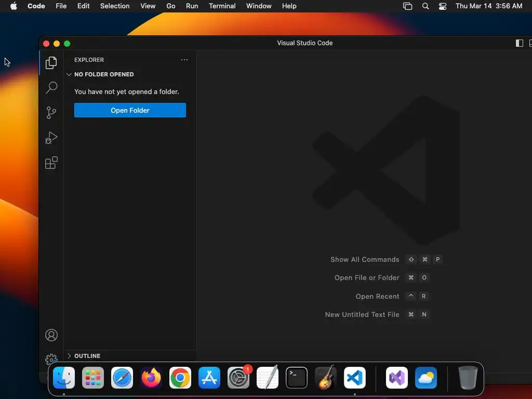Launch Visual Studio from the Dock
Screen dimensions: 532x399
pos(397,378)
